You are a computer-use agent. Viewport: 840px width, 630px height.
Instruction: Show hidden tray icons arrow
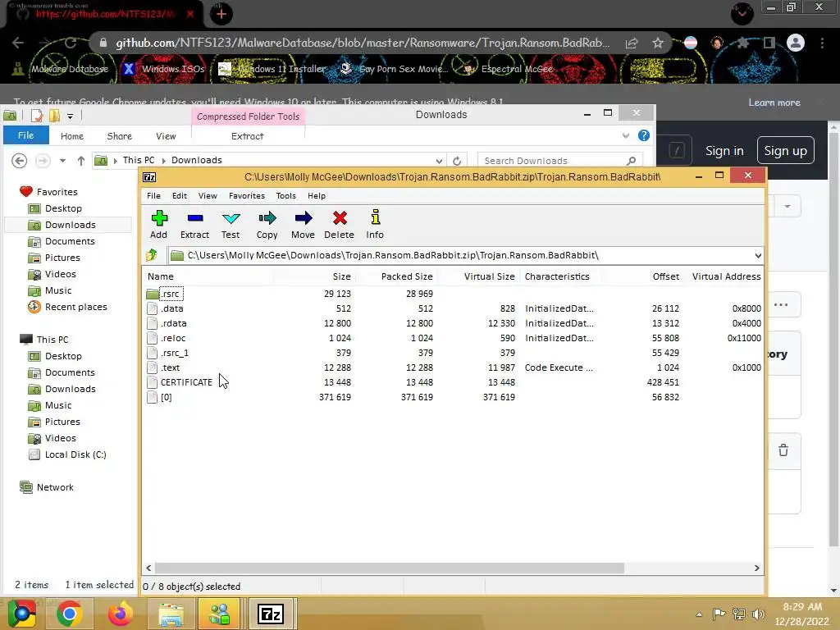(699, 614)
